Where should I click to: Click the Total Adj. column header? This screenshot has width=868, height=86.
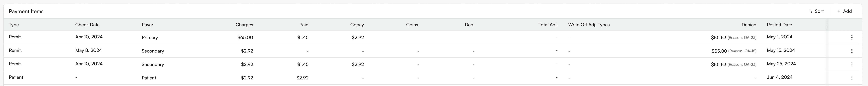click(x=548, y=25)
